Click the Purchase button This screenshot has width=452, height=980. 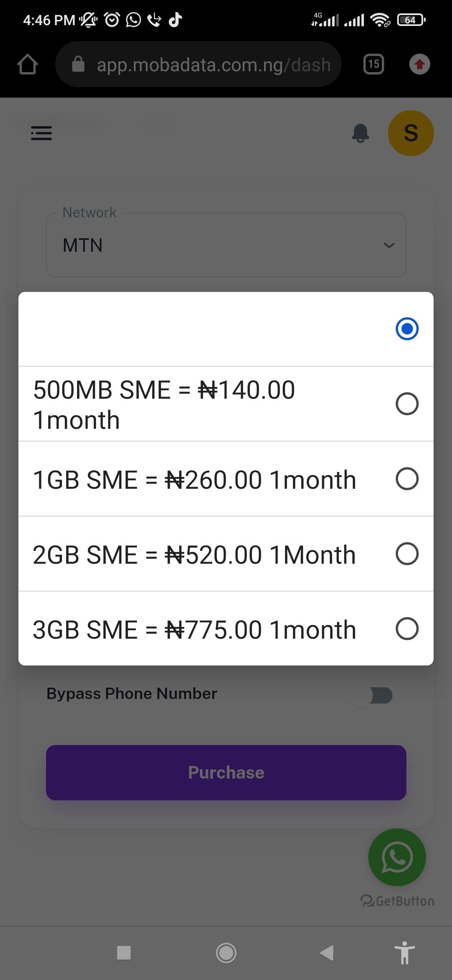pos(226,773)
